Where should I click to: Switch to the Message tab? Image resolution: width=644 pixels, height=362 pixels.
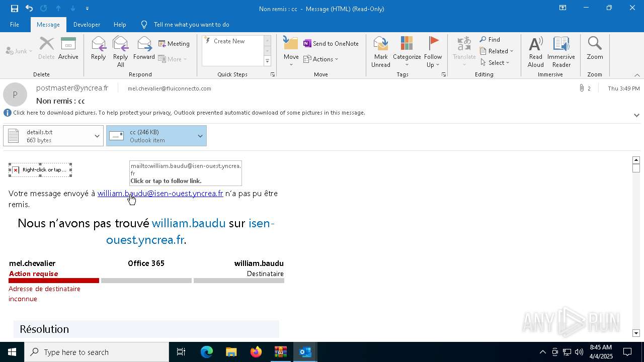(x=48, y=25)
